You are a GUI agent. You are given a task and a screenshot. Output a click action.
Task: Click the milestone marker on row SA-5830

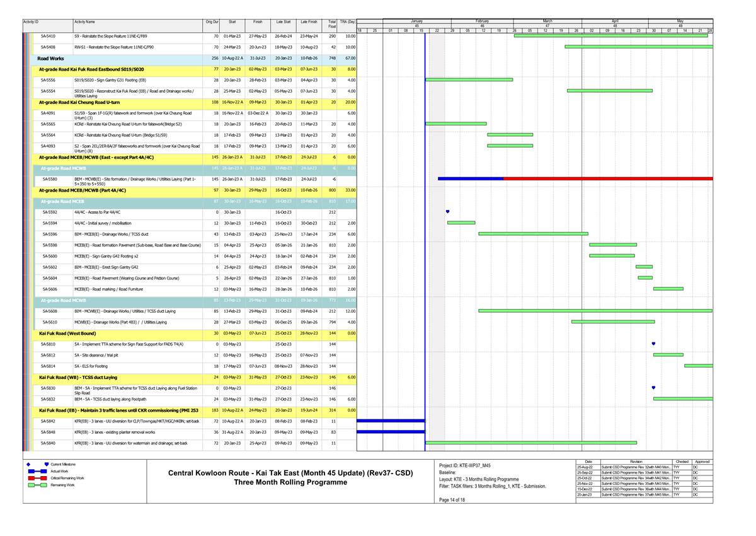click(x=653, y=388)
